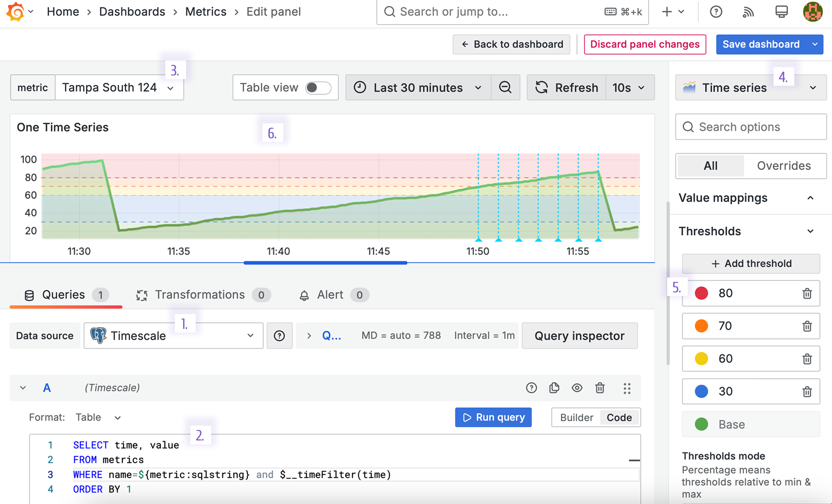832x504 pixels.
Task: Duplicate query A using copy icon
Action: click(554, 388)
